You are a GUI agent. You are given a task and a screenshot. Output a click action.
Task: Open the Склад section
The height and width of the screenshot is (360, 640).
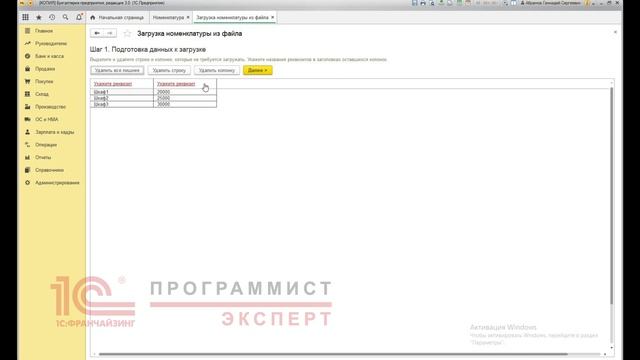(42, 94)
